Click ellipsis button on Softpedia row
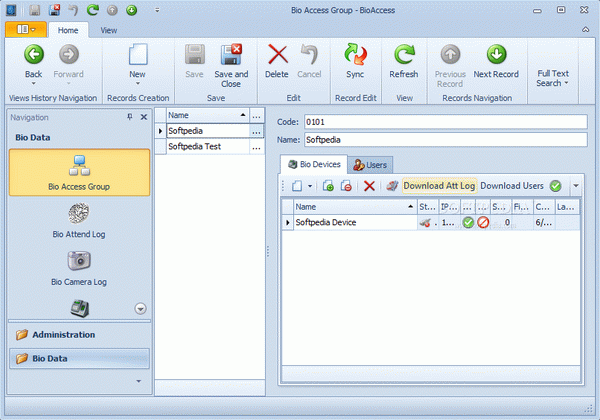 [x=256, y=131]
